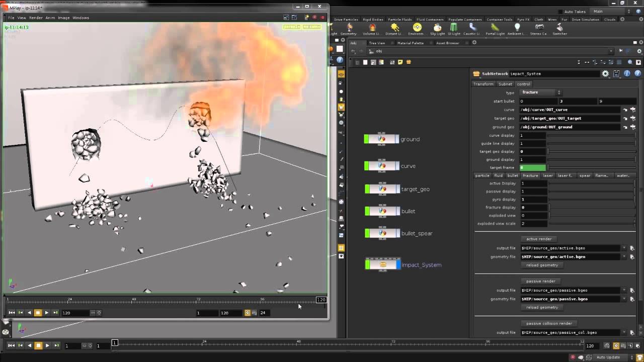Select the Geometry Light shelf tool
This screenshot has height=362, width=644.
[350, 29]
